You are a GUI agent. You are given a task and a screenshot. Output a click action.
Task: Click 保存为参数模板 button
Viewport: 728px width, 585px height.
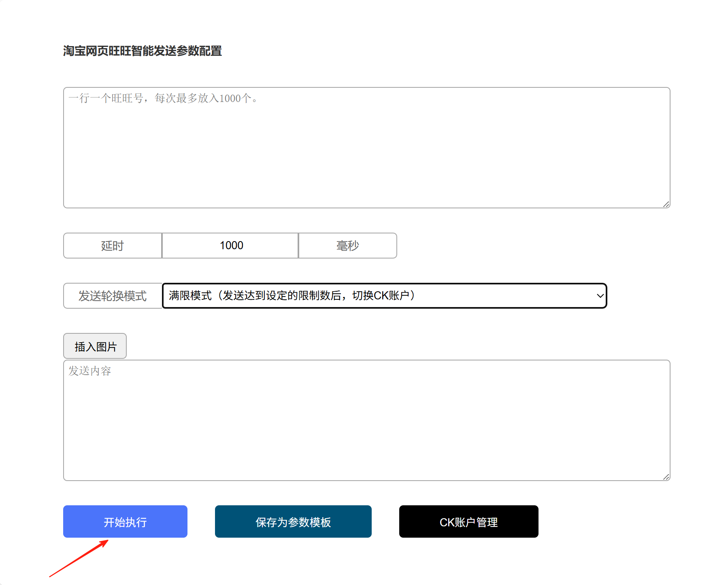tap(293, 521)
